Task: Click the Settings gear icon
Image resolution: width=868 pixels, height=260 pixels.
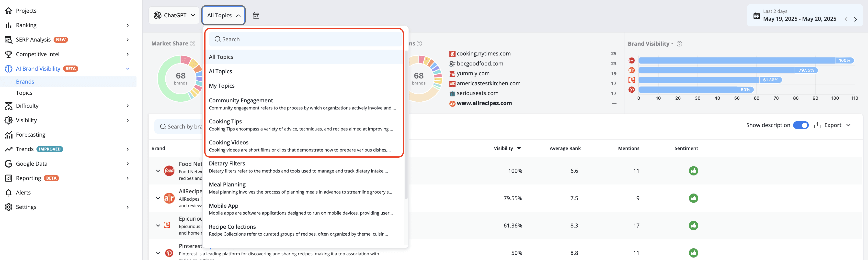Action: (8, 207)
